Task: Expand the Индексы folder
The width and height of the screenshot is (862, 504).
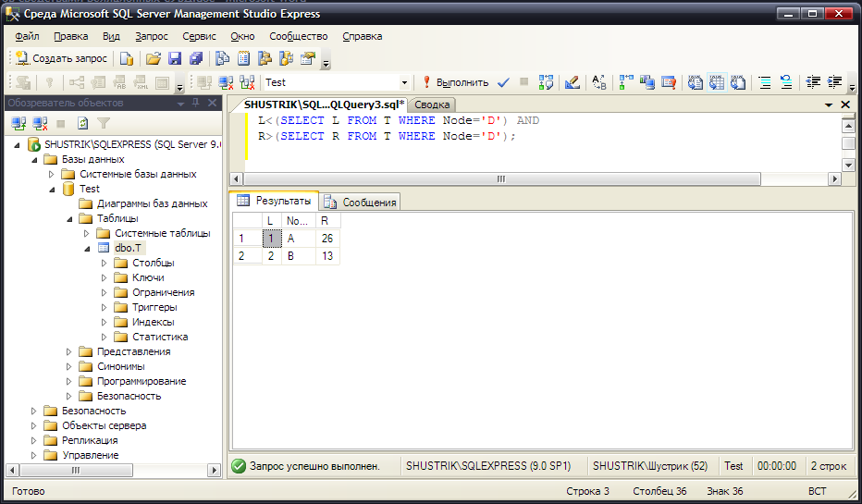Action: (x=104, y=322)
